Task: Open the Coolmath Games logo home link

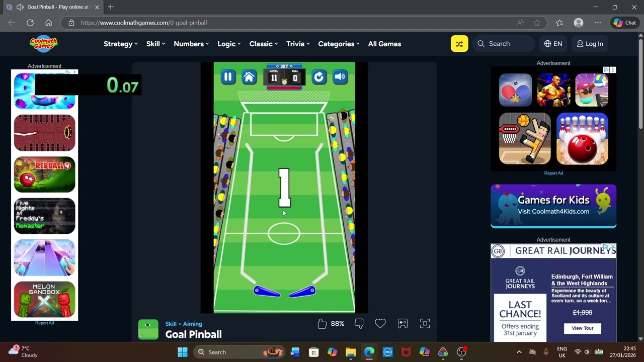Action: (43, 44)
